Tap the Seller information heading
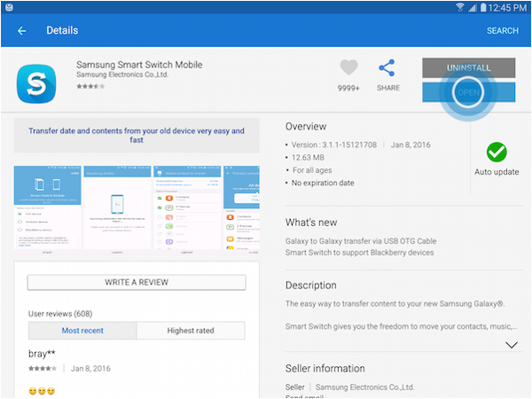This screenshot has height=399, width=532. point(325,369)
